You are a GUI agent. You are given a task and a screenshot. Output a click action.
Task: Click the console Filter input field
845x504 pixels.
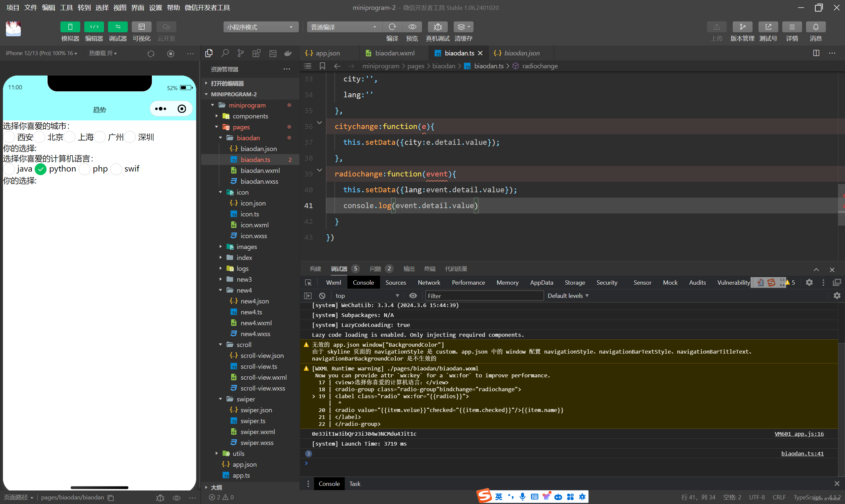click(x=484, y=296)
